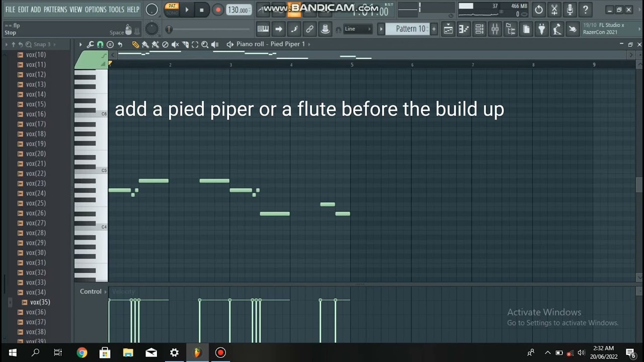
Task: Toggle step editing mode
Action: click(294, 29)
